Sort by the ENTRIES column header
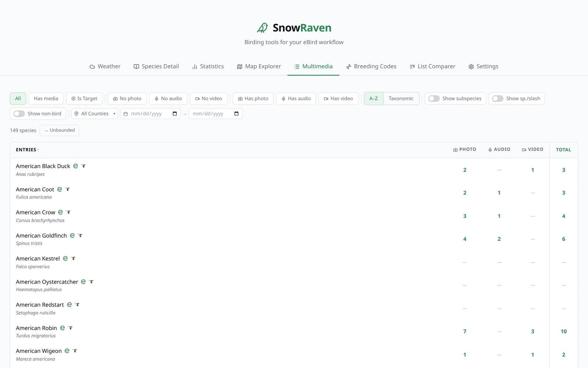This screenshot has width=588, height=368. (x=27, y=150)
